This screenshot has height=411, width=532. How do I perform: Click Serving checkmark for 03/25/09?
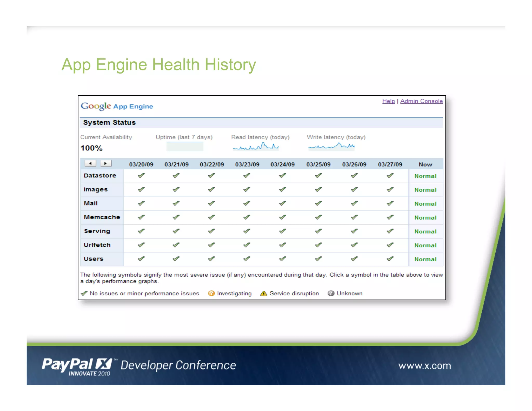pyautogui.click(x=318, y=231)
